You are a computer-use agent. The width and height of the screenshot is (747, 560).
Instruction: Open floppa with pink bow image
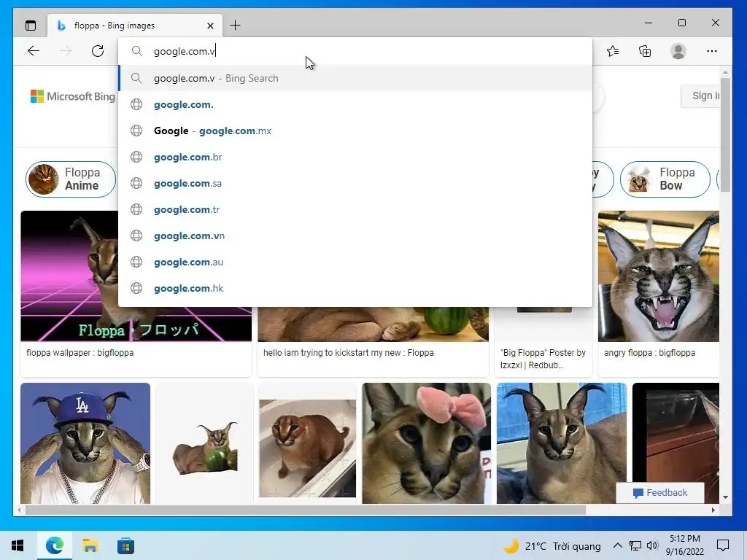(x=426, y=443)
